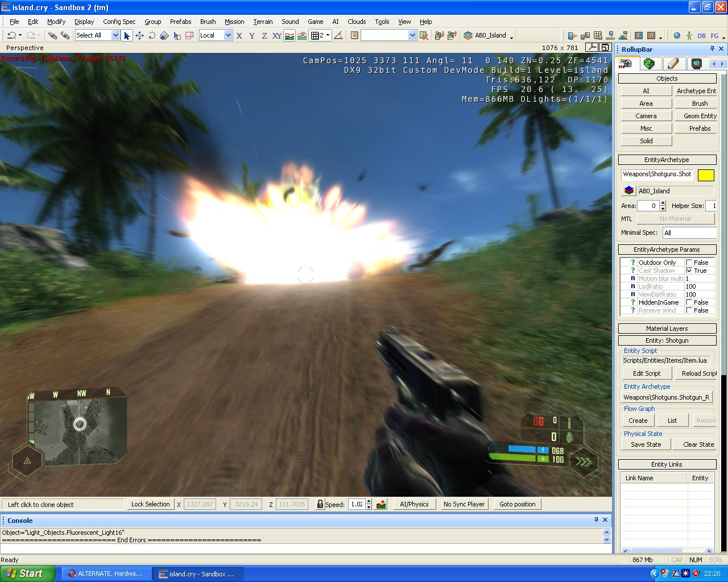Click the yellow entity color swatch
Screen dimensions: 728x582
point(706,175)
